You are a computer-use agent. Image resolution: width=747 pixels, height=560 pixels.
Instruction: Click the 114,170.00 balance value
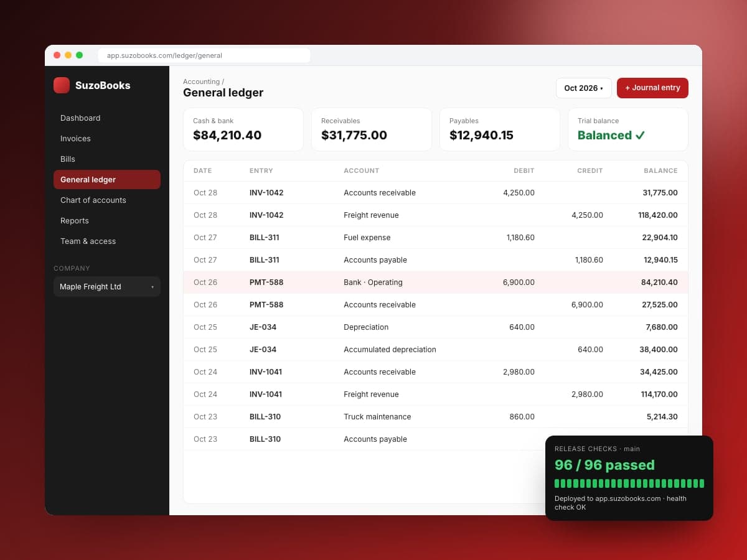pos(659,394)
